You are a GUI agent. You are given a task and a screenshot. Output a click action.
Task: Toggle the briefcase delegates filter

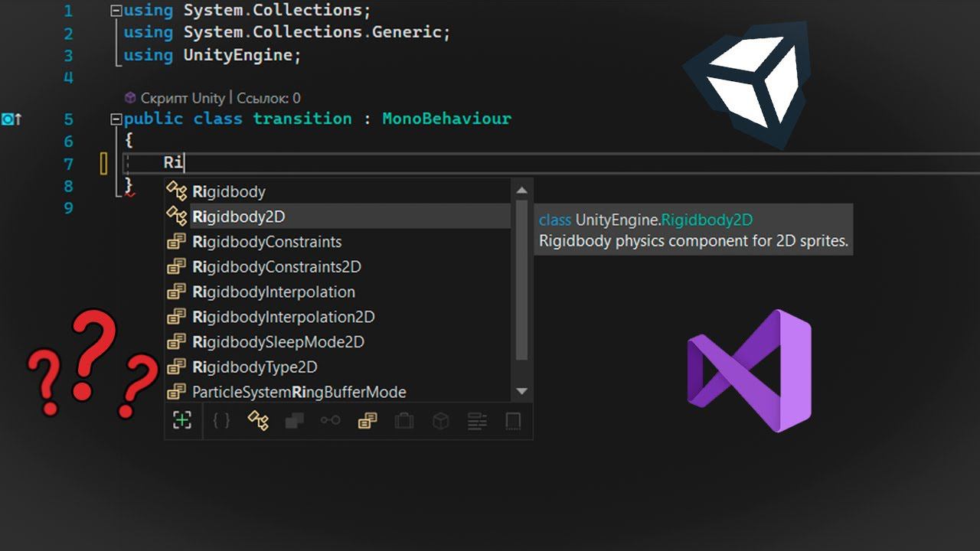tap(403, 420)
